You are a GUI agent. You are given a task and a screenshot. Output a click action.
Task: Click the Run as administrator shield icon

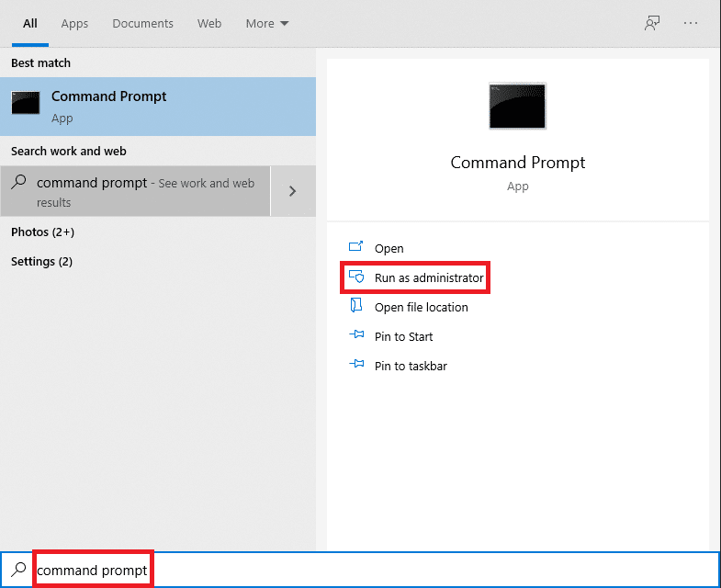[356, 277]
